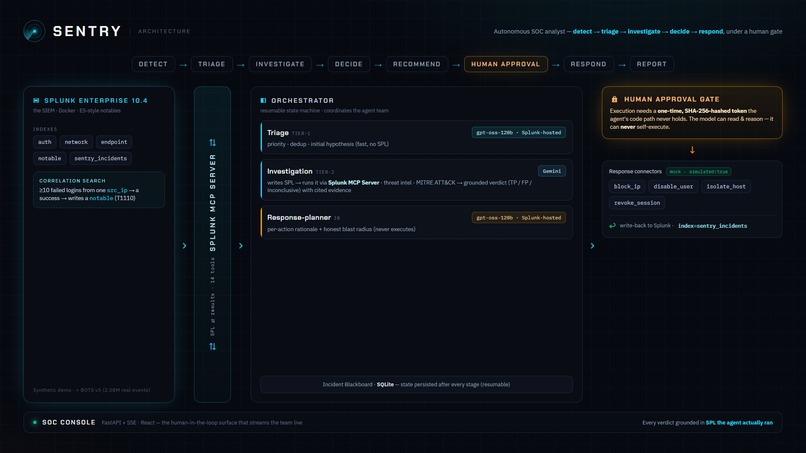Click the Orchestrator panel header icon
Viewport: 806px width, 453px height.
(263, 100)
